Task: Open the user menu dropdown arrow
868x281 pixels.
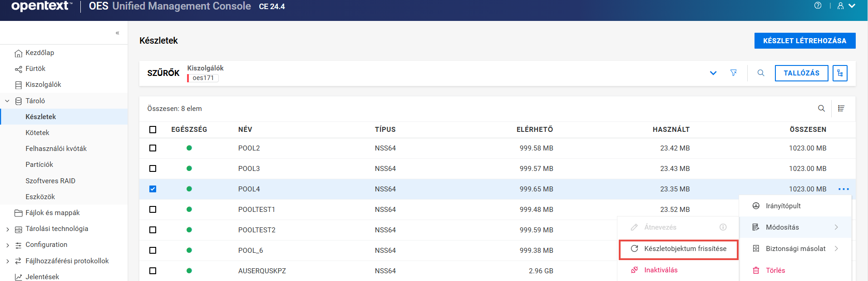Action: [x=852, y=6]
